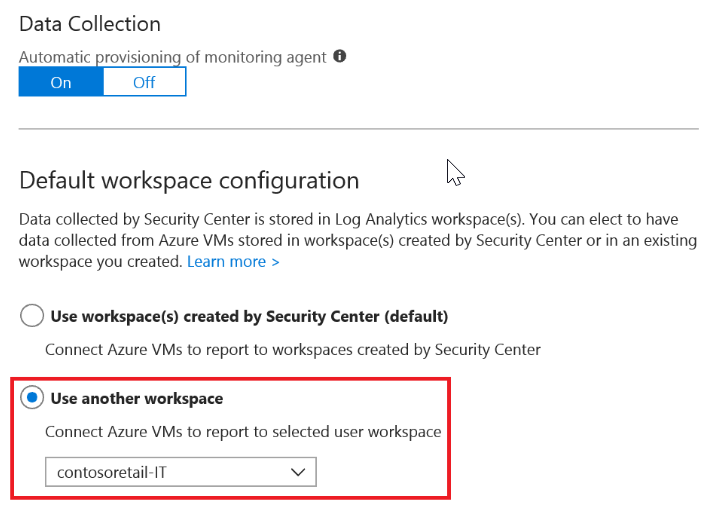Screen dimensions: 721x530
Task: Open the contosoretail-IT workspace dropdown
Action: [180, 472]
